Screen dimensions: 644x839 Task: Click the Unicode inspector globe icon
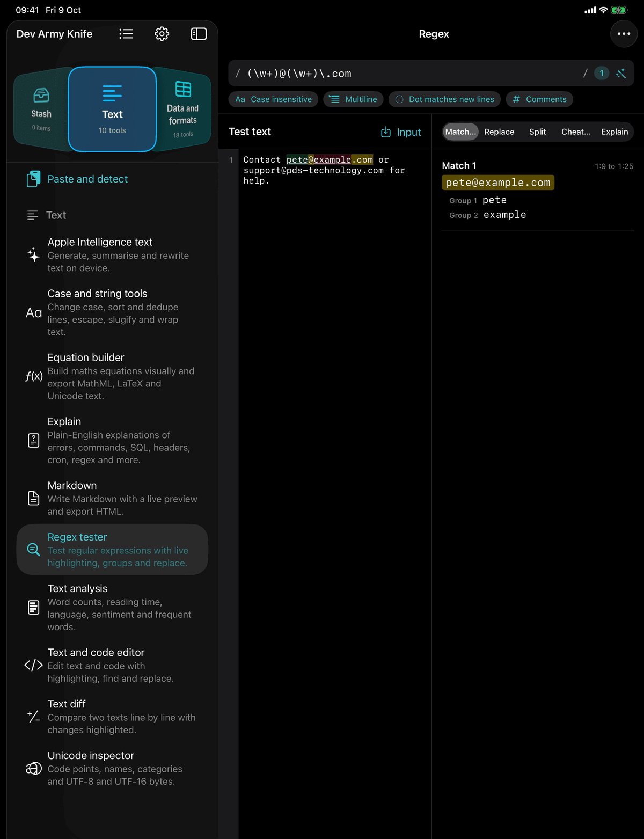point(33,768)
